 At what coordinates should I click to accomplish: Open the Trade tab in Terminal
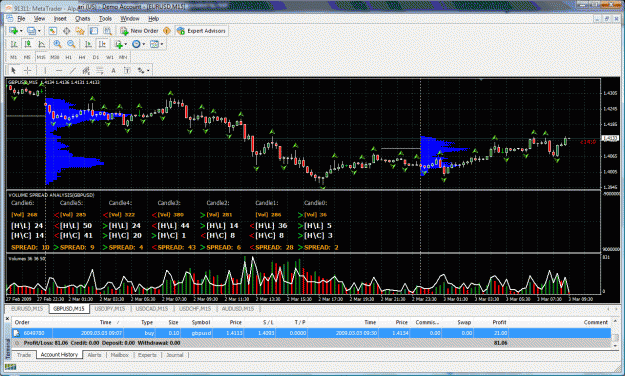pyautogui.click(x=24, y=355)
